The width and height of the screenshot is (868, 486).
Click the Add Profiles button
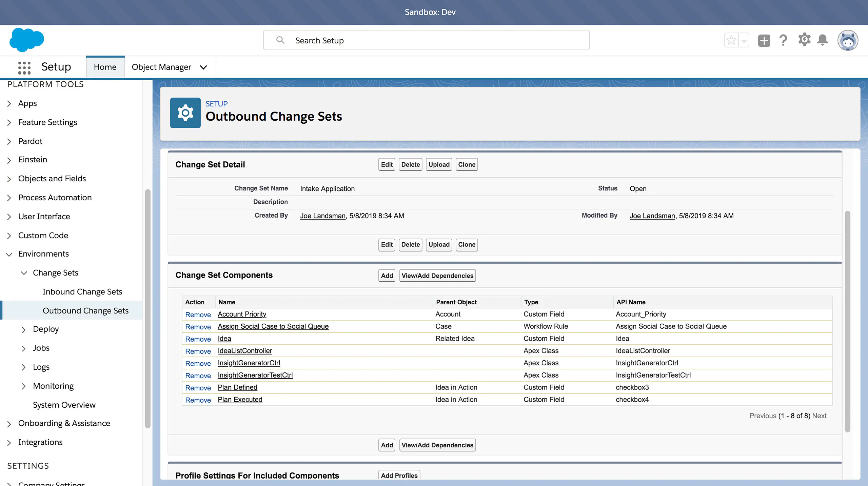pyautogui.click(x=399, y=475)
